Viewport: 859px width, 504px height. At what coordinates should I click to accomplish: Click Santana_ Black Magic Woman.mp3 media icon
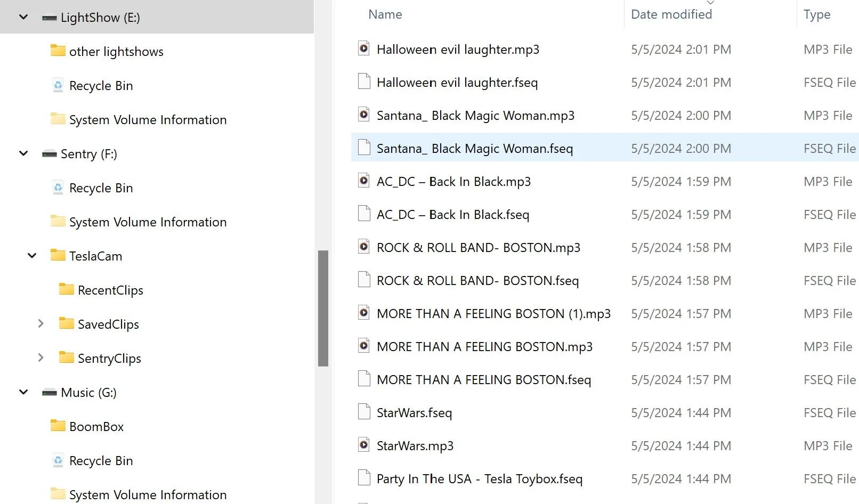(x=364, y=115)
